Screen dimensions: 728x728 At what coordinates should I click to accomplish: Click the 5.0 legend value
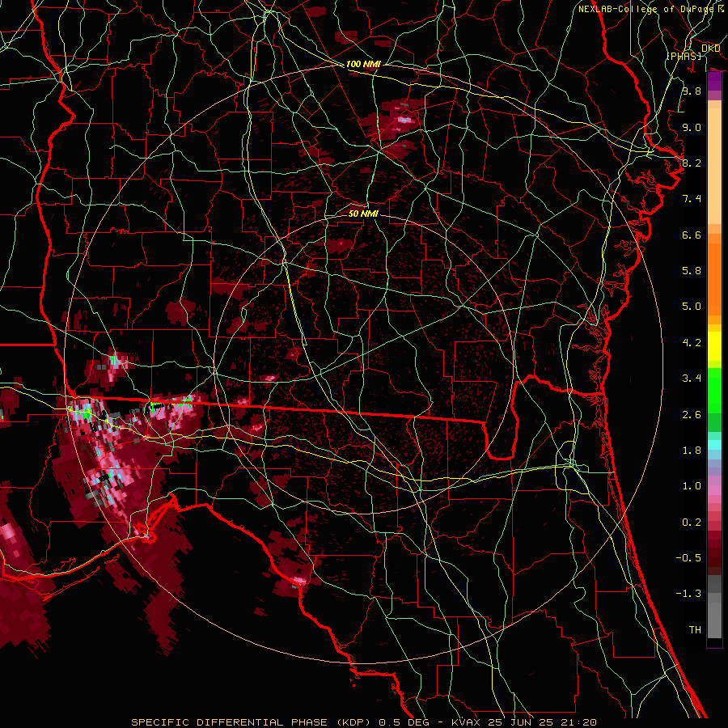(x=692, y=307)
